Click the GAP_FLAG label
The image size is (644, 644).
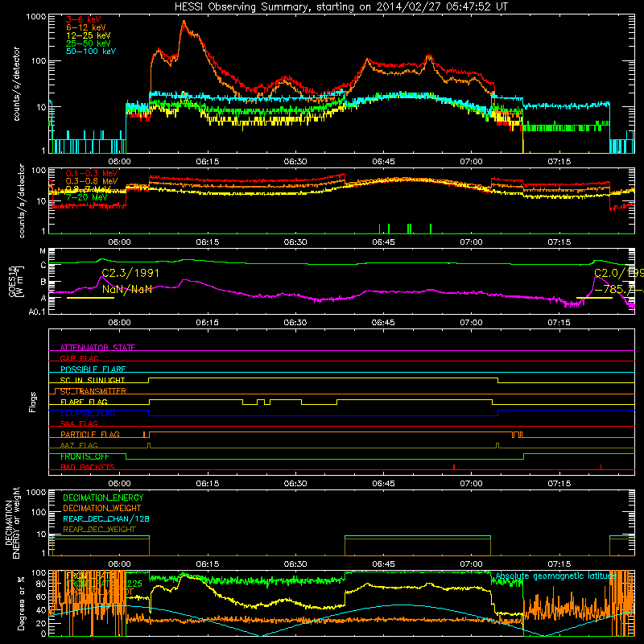click(79, 358)
